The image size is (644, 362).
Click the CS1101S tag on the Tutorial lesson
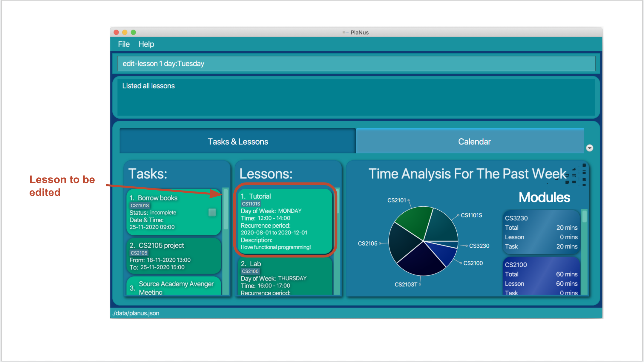click(x=251, y=204)
